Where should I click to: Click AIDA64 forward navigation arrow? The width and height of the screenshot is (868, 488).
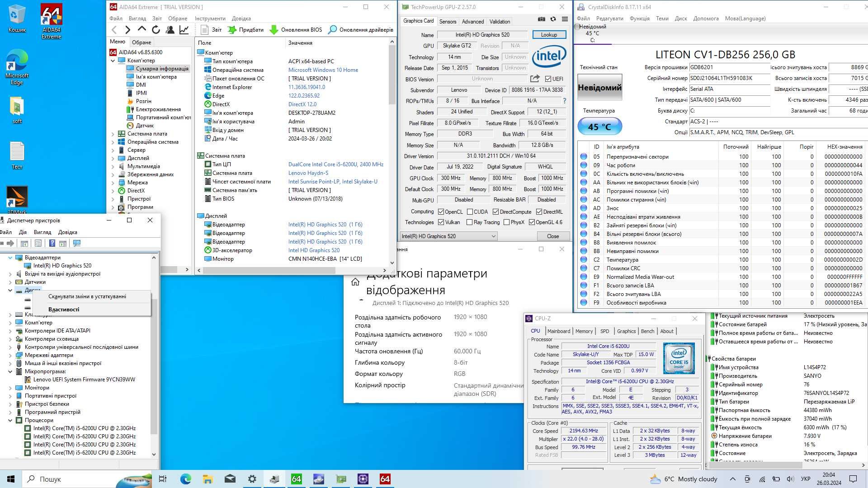click(128, 30)
